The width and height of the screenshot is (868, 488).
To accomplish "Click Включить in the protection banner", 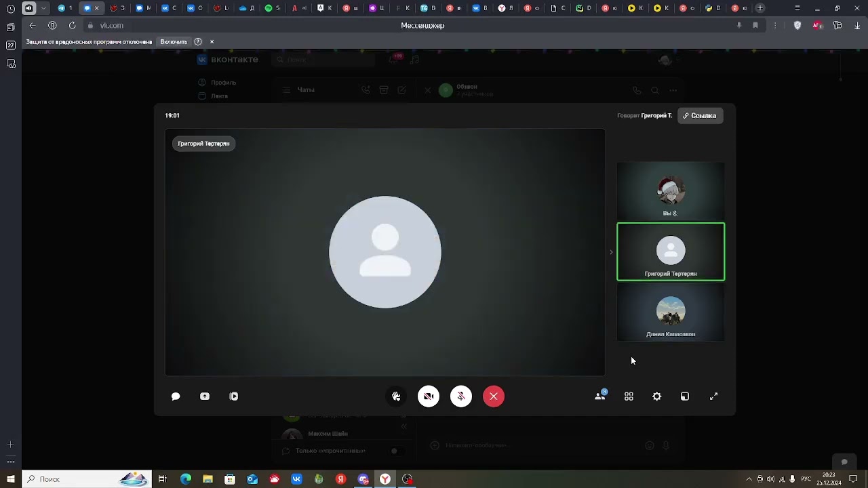I will (x=174, y=42).
